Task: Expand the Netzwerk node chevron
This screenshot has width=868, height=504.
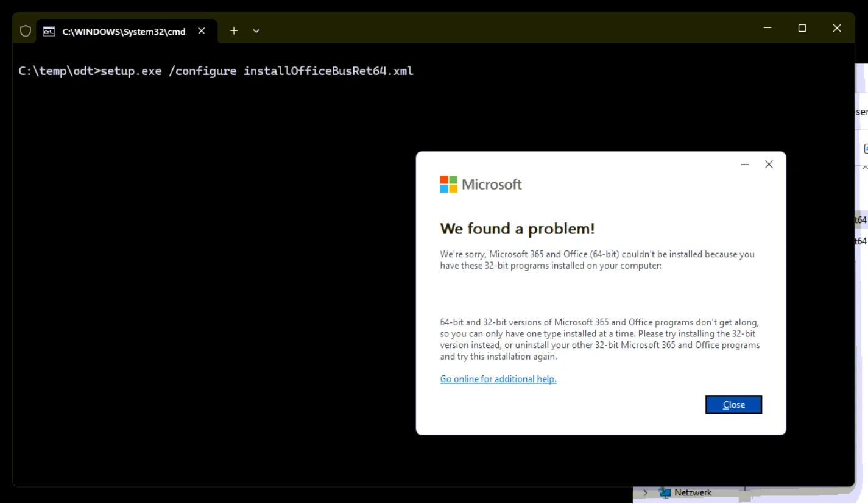Action: coord(646,492)
